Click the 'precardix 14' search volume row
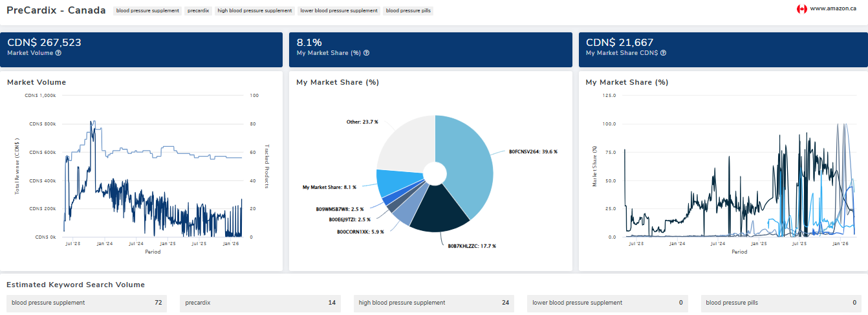868x315 pixels. point(260,303)
